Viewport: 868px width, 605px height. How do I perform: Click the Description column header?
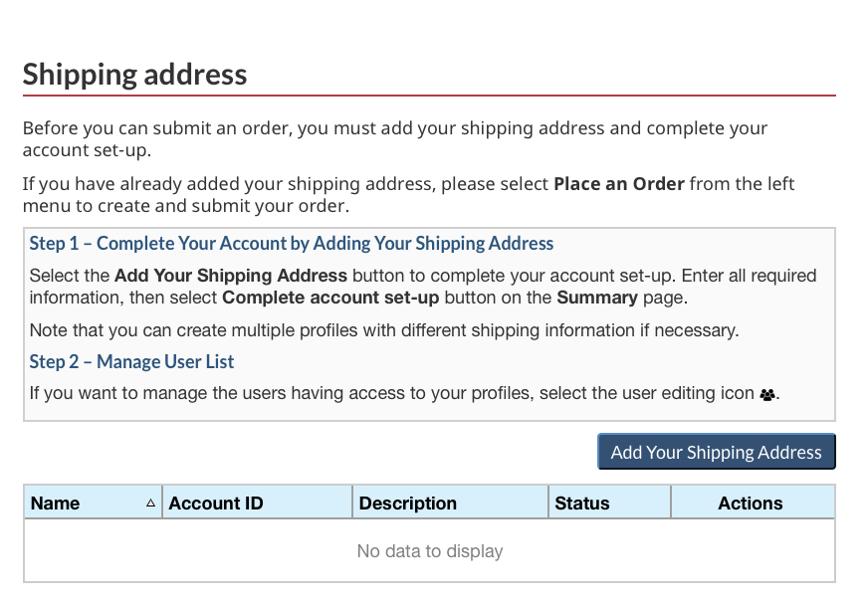coord(407,504)
